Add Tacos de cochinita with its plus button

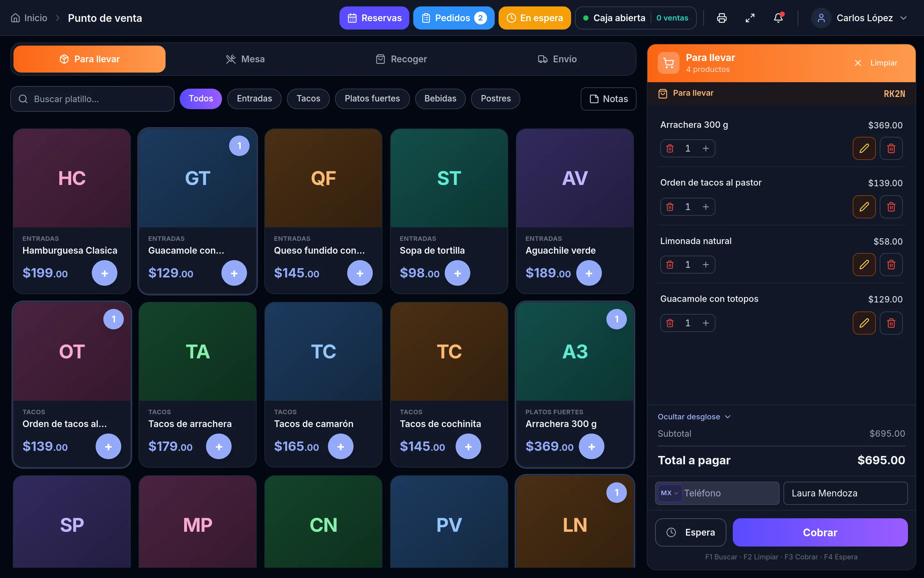468,446
